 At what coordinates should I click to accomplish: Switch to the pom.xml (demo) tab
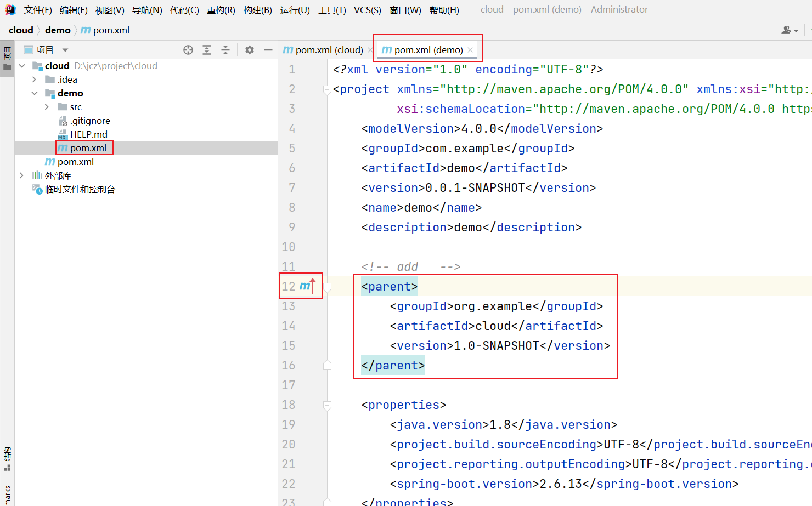[422, 50]
